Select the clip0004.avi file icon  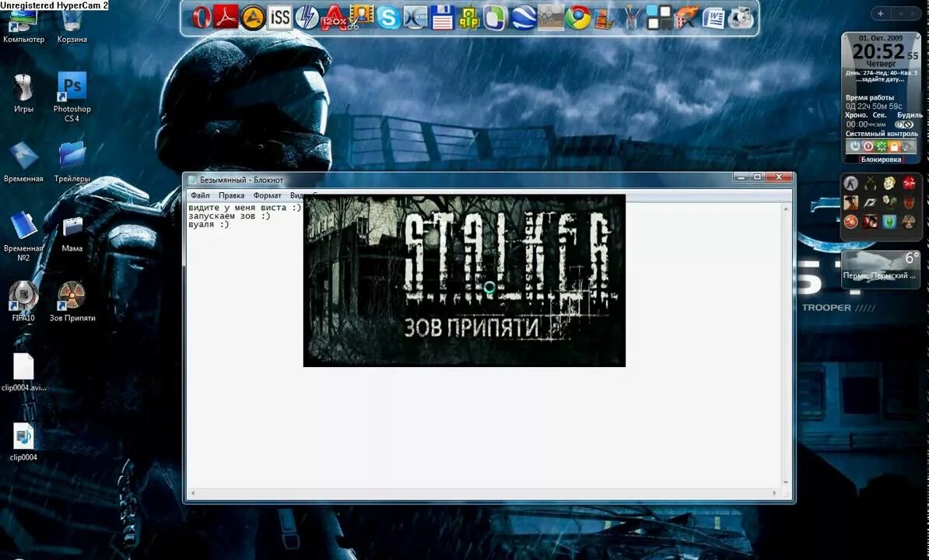23,373
